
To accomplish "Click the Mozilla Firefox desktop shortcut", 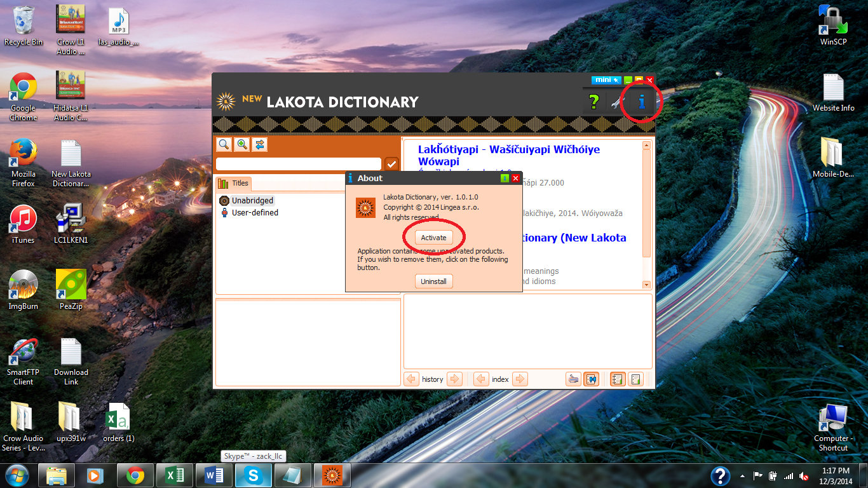I will (24, 163).
